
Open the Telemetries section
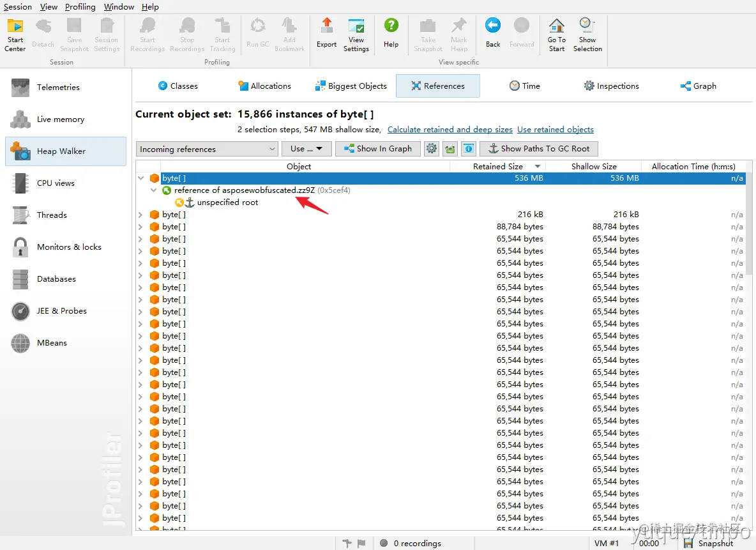pyautogui.click(x=66, y=88)
